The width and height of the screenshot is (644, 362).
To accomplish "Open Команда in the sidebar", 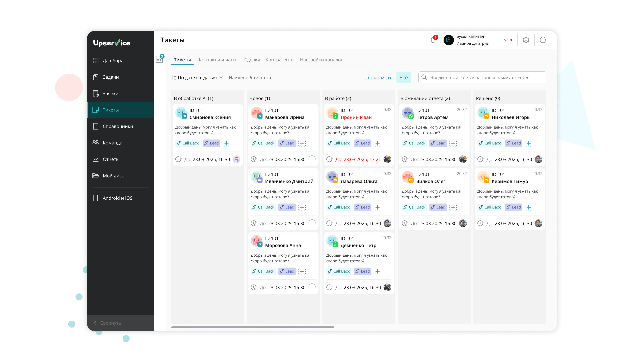I will (x=121, y=143).
